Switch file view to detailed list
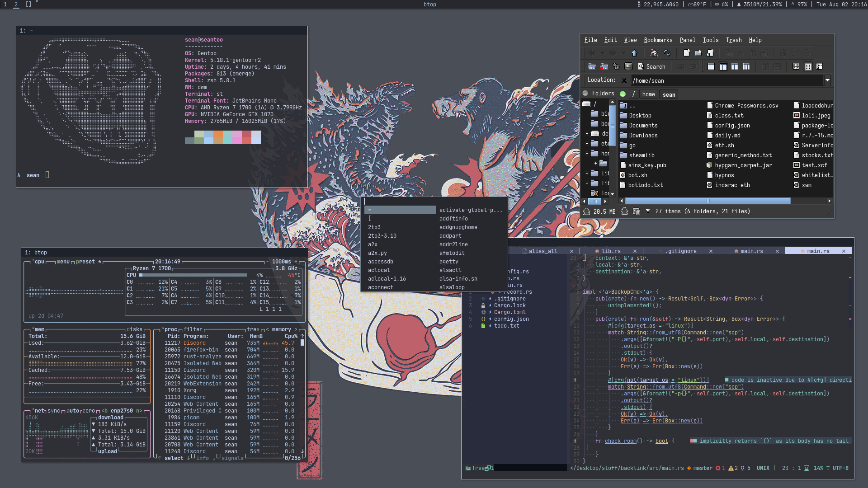The image size is (868, 488). [x=820, y=66]
